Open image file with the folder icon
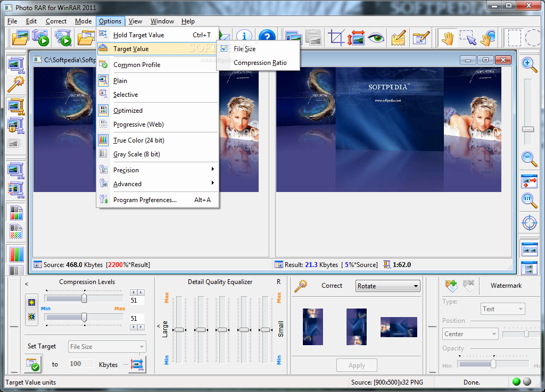The image size is (545, 392). (x=20, y=38)
